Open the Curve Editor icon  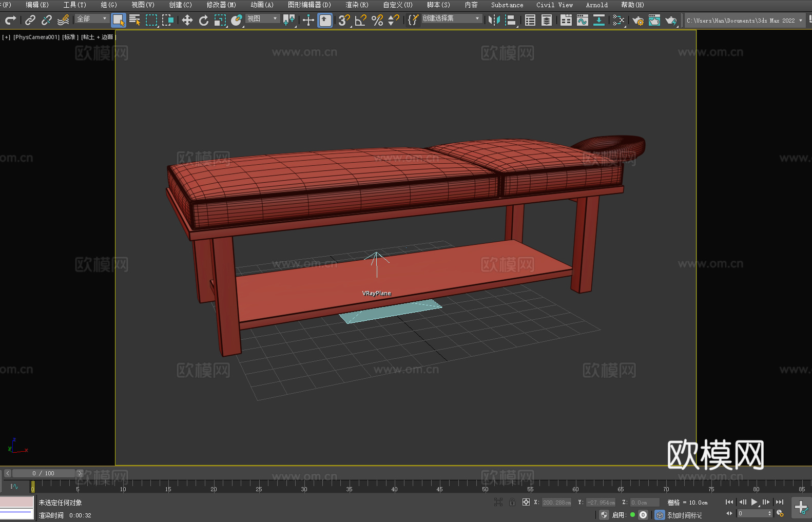pyautogui.click(x=582, y=20)
